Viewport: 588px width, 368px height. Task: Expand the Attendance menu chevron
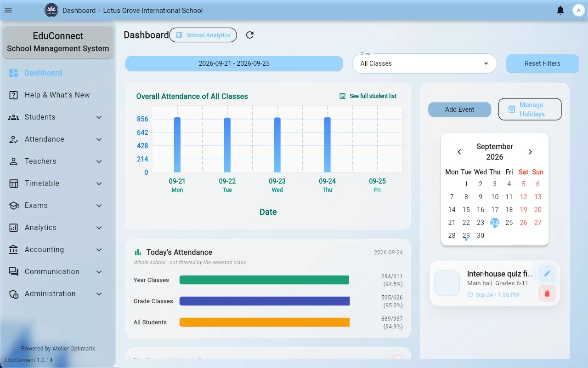tap(99, 139)
